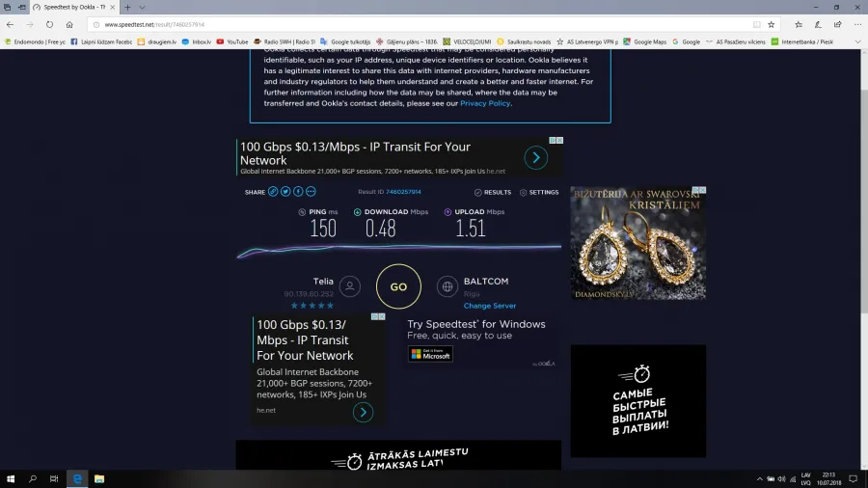The width and height of the screenshot is (868, 488).
Task: Share the result on Facebook
Action: tap(298, 191)
